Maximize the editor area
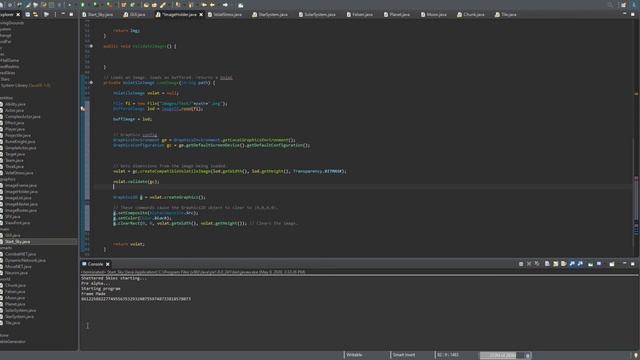 tap(633, 14)
